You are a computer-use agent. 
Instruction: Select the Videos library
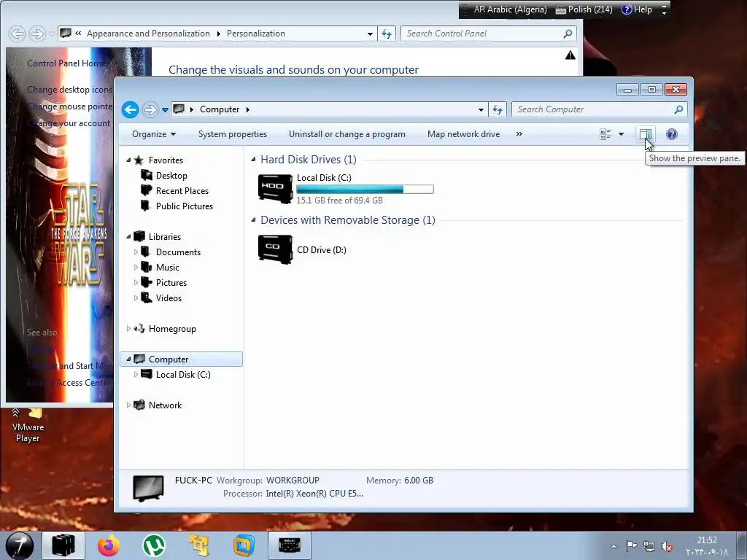[169, 298]
